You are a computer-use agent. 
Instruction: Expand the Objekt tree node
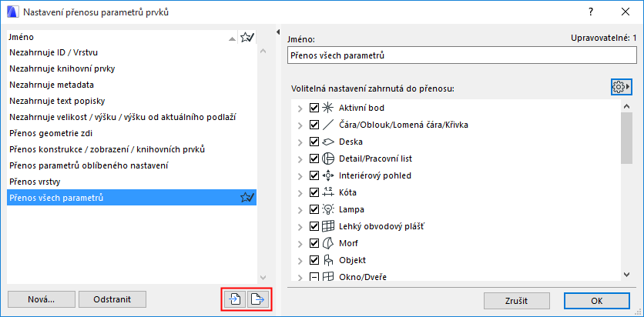coord(300,260)
